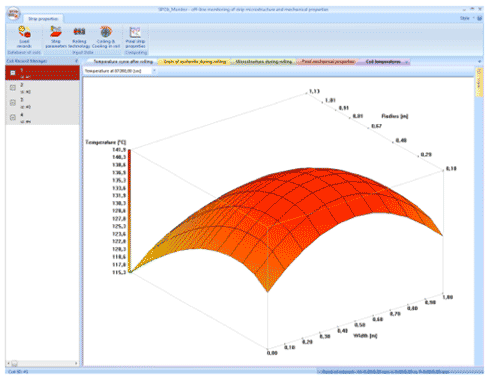489x378 pixels.
Task: Click the Final strip properties compute icon
Action: click(135, 37)
